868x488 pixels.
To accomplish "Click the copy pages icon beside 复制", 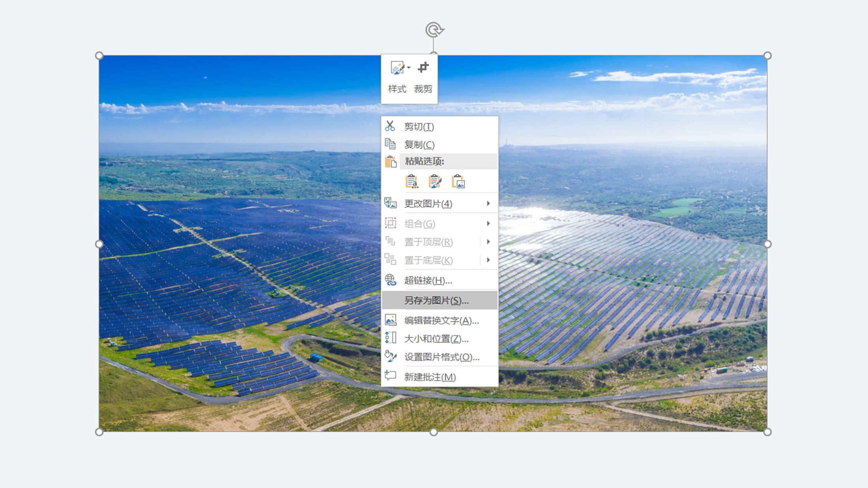I will click(390, 144).
